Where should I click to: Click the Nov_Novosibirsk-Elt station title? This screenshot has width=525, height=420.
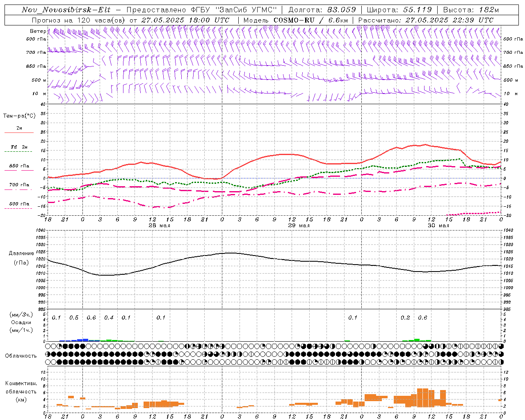coord(66,10)
